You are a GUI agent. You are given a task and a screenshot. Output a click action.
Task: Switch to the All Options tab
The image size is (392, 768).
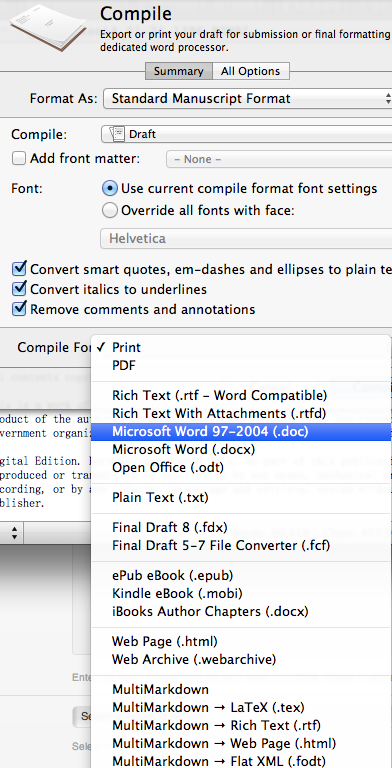coord(251,71)
